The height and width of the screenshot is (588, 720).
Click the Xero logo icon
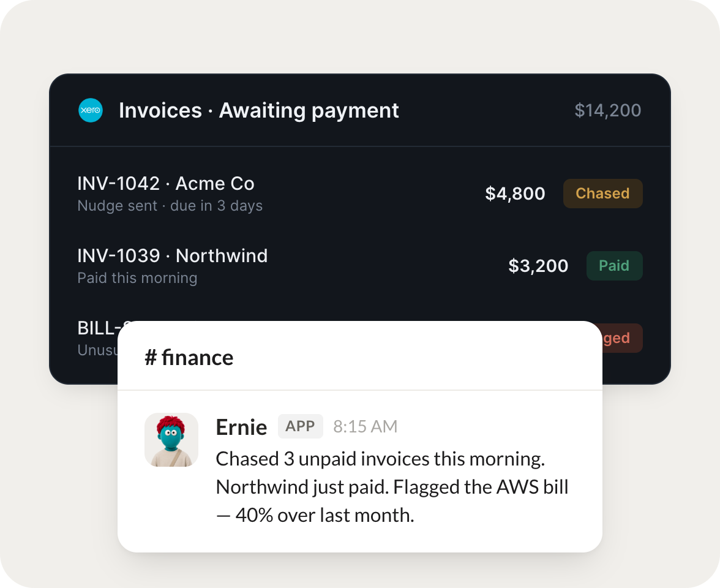coord(91,110)
